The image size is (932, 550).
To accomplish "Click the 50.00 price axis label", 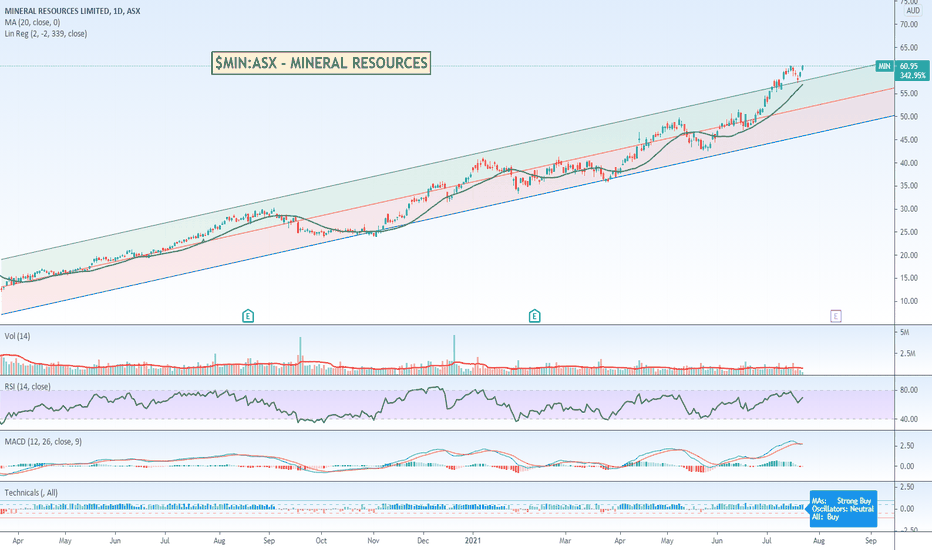I will [909, 117].
